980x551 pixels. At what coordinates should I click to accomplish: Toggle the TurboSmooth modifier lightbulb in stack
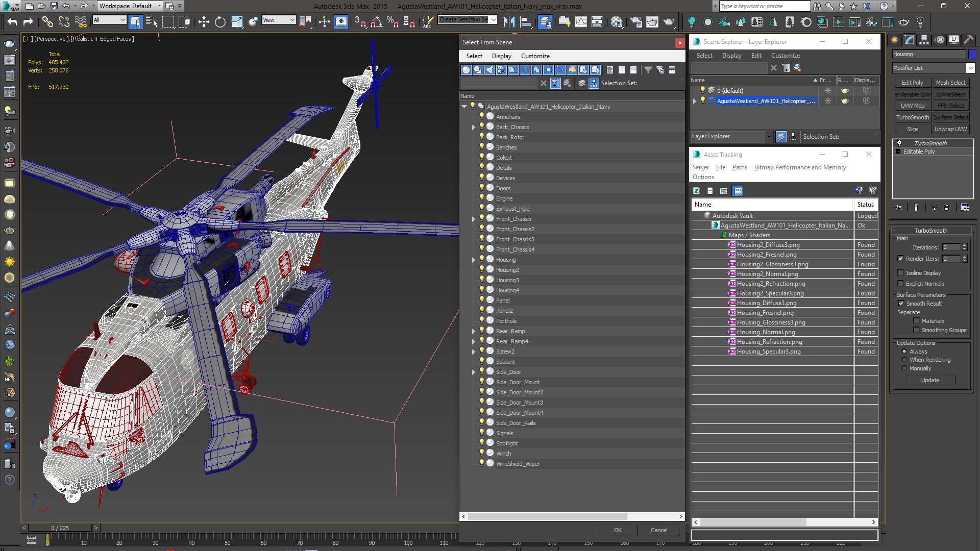tap(899, 143)
